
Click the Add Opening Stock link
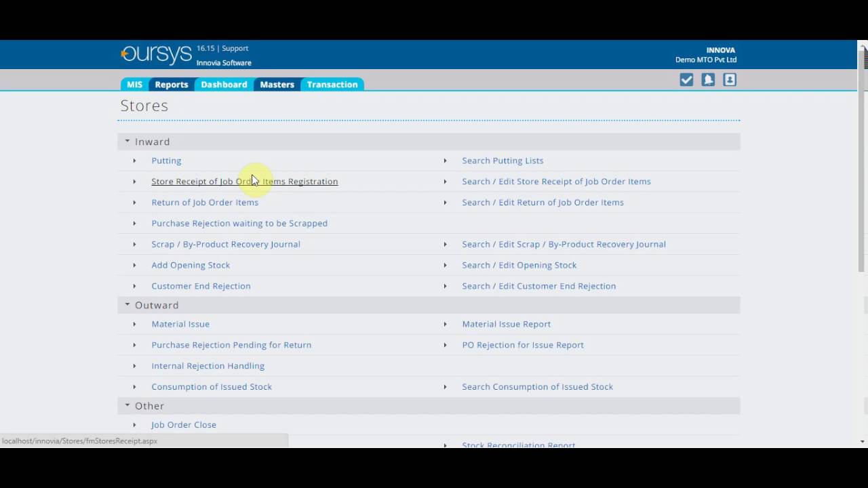click(x=191, y=265)
